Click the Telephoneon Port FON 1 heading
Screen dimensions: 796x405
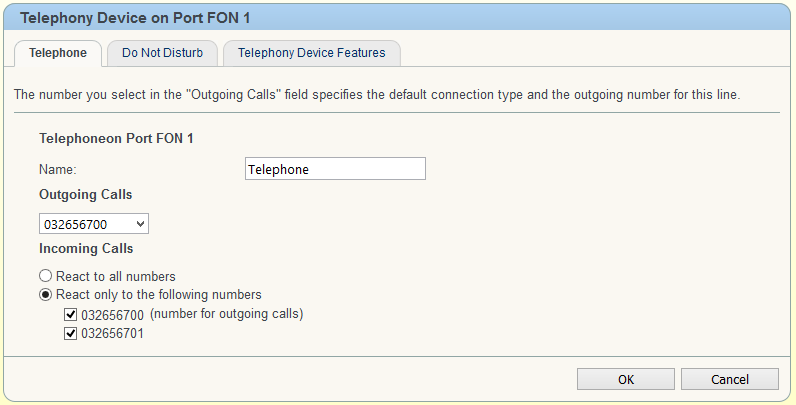tap(116, 138)
